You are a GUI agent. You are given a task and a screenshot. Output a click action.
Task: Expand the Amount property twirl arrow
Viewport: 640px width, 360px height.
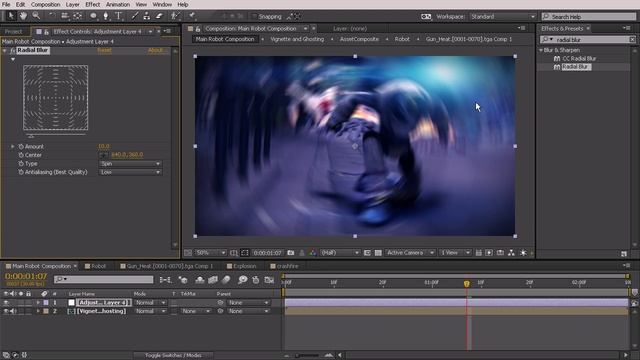[13, 146]
